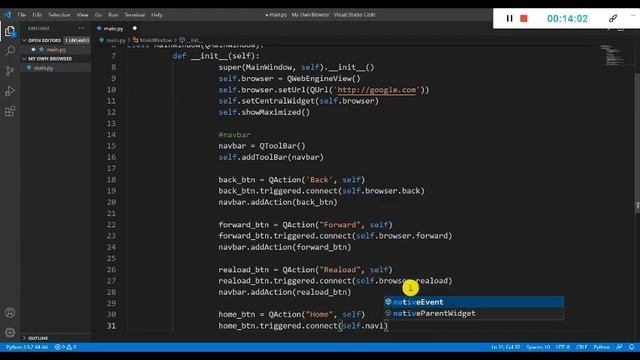This screenshot has height=360, width=640.
Task: Open the Extensions view
Action: click(x=10, y=111)
